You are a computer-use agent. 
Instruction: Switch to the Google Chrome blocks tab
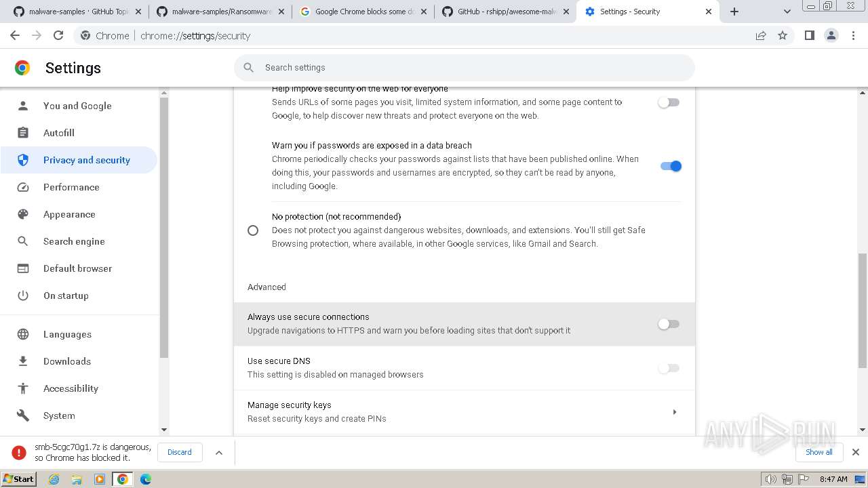click(x=363, y=12)
